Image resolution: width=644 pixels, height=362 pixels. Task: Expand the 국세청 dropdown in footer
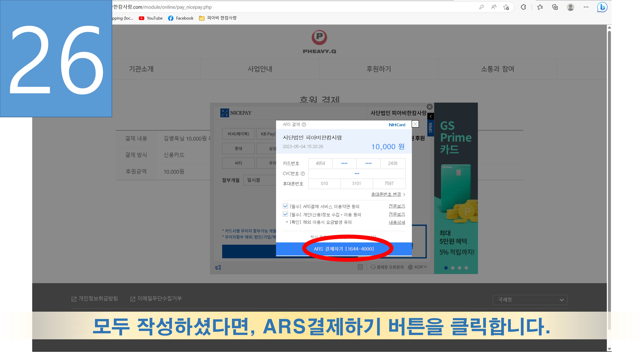pos(530,300)
